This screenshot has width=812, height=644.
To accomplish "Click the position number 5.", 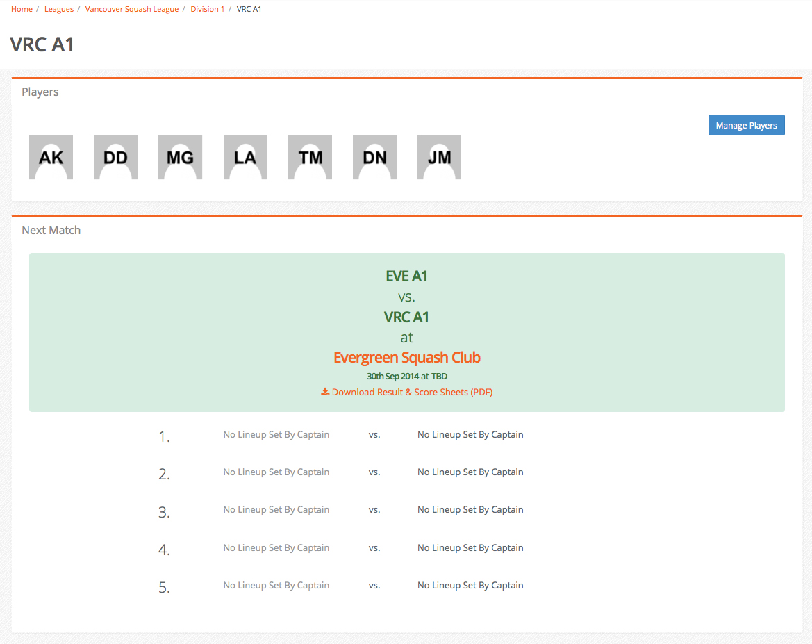I will pos(164,587).
